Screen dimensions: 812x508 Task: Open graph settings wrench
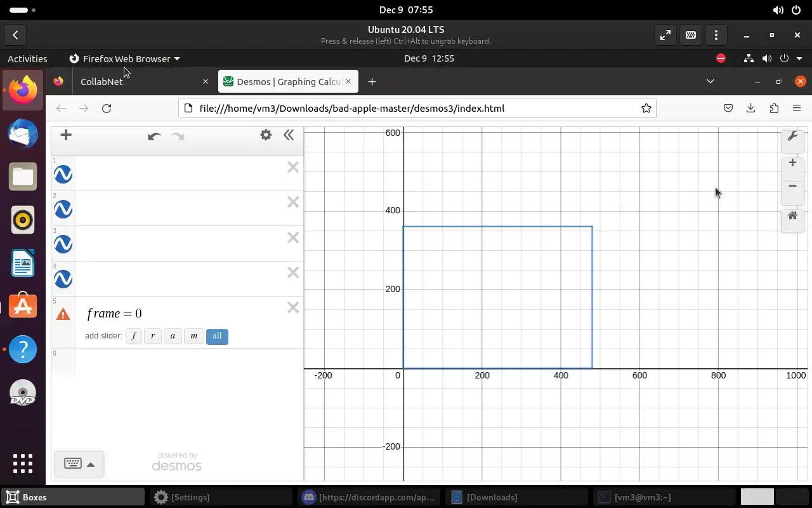(792, 137)
